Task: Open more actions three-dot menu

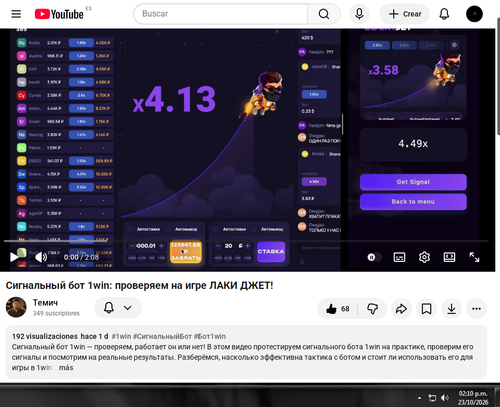Action: coord(476,309)
